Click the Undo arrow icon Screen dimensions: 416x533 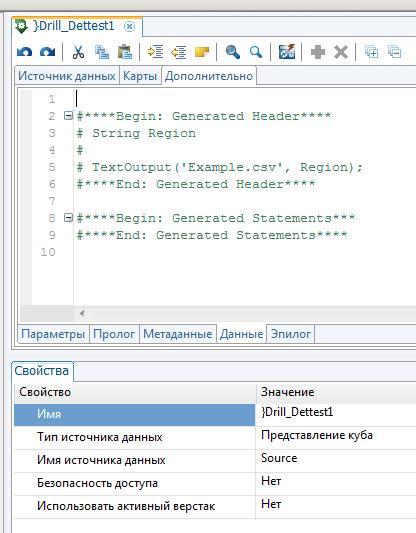coord(24,52)
